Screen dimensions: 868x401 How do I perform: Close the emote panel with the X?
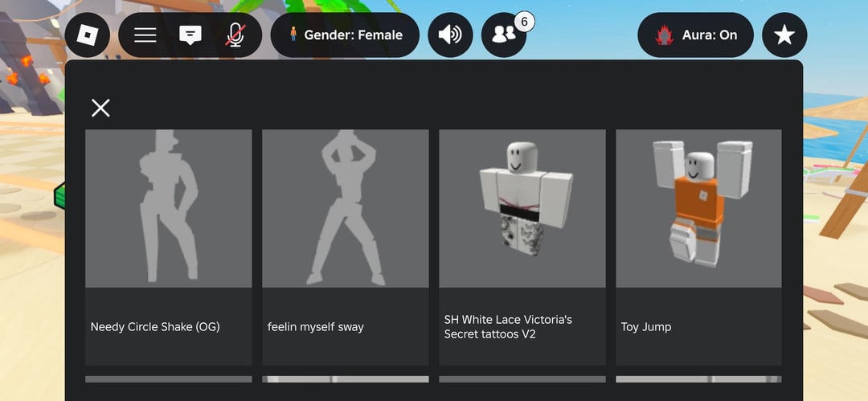(100, 108)
